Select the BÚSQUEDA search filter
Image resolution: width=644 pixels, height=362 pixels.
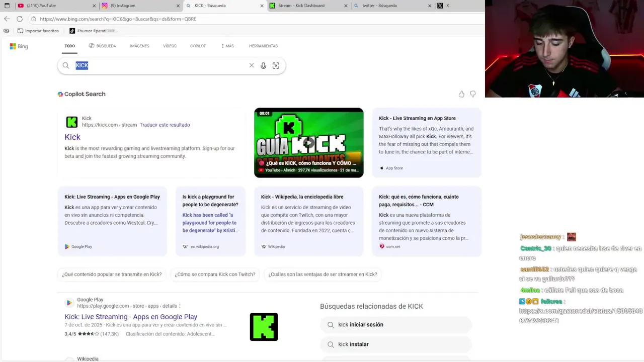pos(102,46)
